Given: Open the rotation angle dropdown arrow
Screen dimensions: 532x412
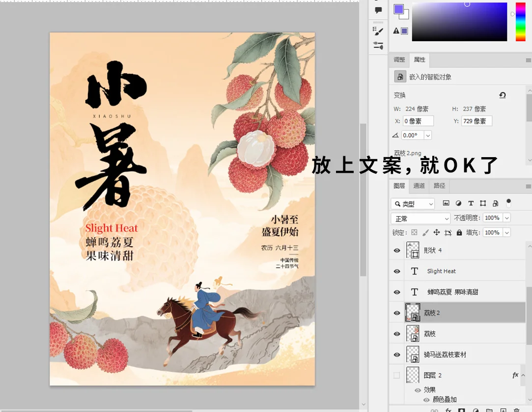Looking at the screenshot, I should (x=428, y=136).
